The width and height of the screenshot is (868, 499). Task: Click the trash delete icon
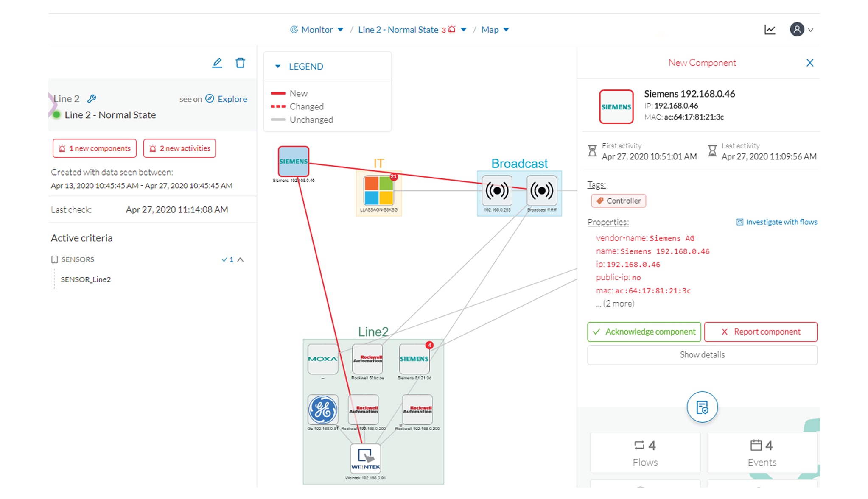(240, 63)
